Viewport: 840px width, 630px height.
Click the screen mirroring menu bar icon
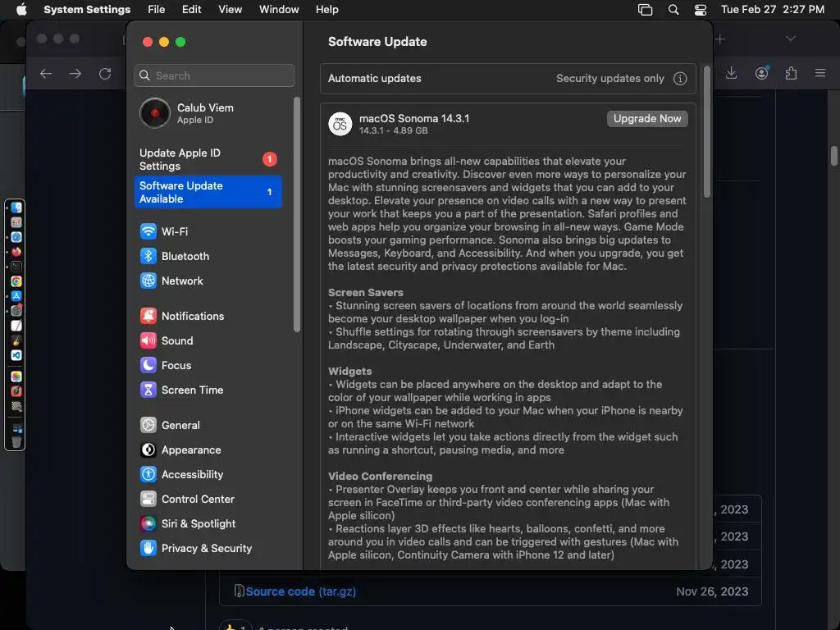point(645,10)
